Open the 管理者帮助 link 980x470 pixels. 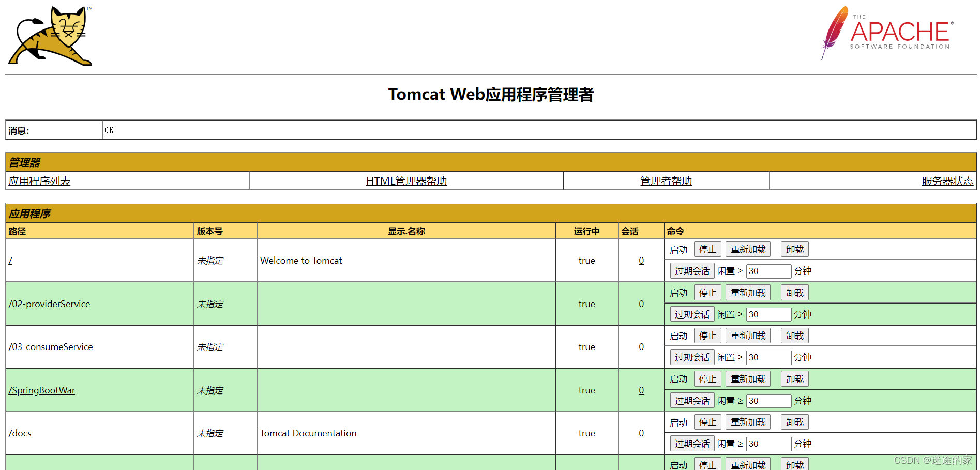point(666,181)
